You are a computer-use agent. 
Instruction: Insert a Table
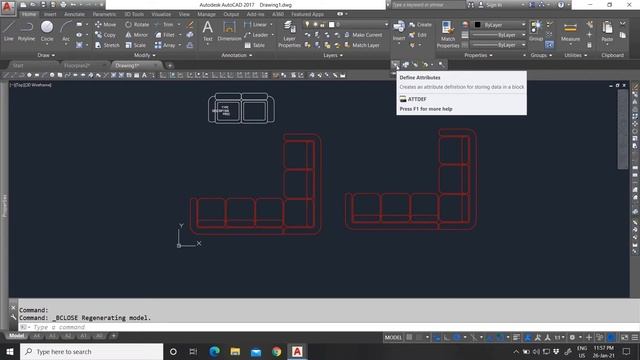pyautogui.click(x=254, y=45)
